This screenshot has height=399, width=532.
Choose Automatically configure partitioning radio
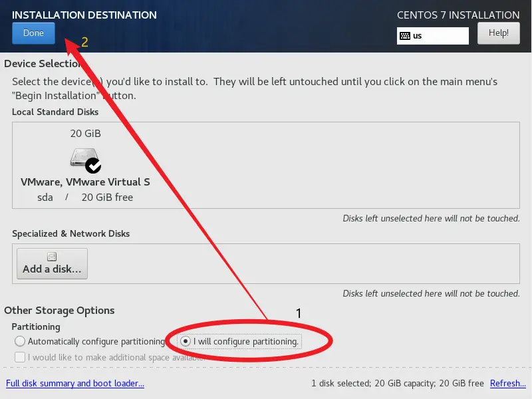(x=20, y=341)
